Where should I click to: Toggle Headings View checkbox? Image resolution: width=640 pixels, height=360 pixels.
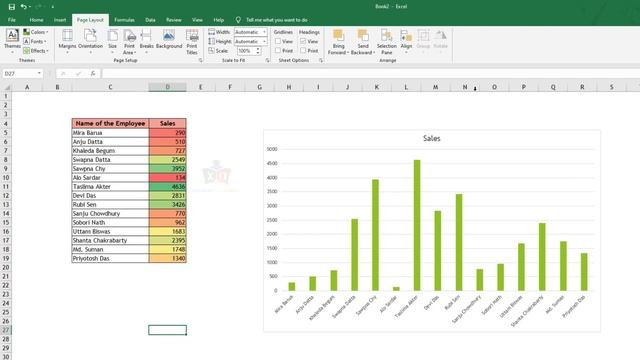pyautogui.click(x=303, y=41)
